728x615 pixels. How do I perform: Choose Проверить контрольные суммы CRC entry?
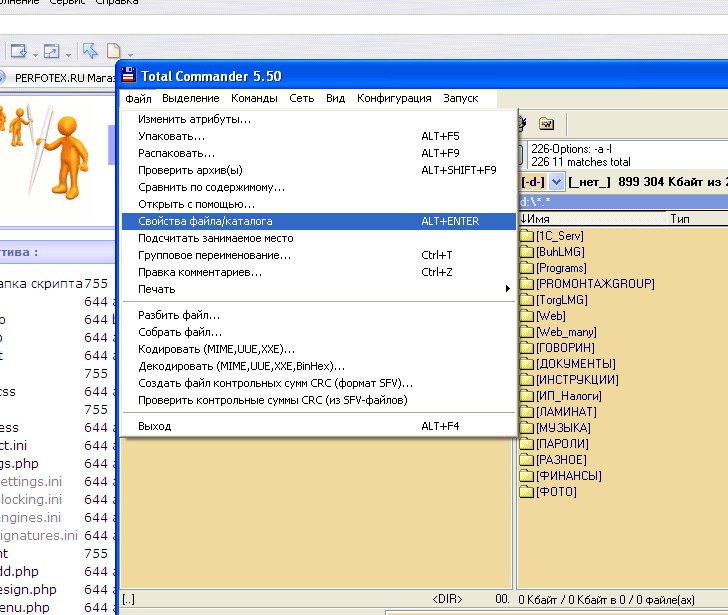(319, 400)
